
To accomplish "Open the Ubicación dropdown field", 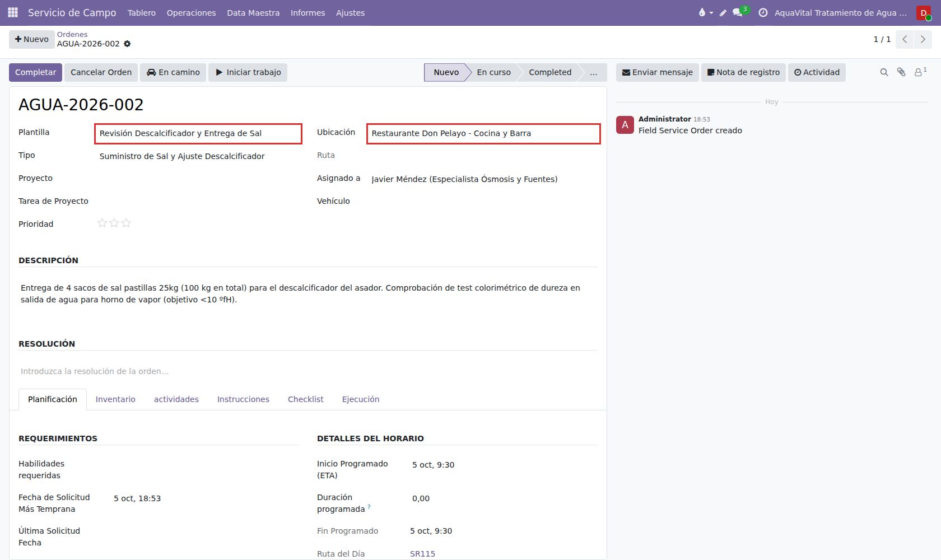I will click(x=483, y=133).
